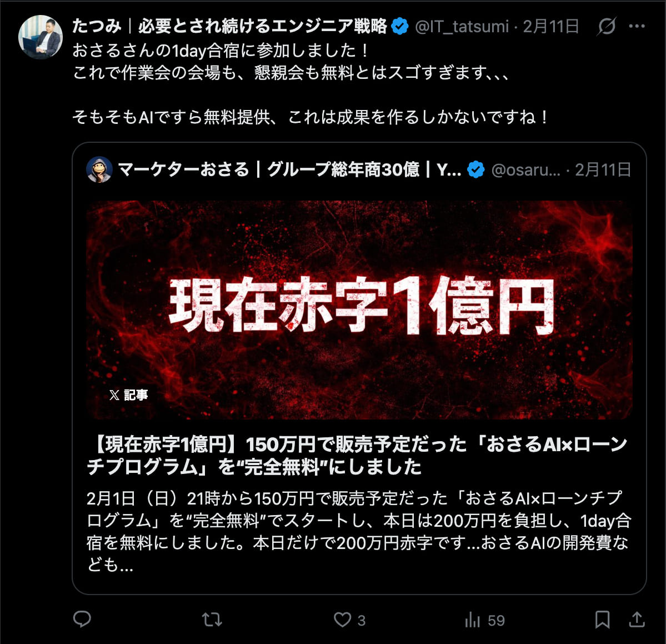This screenshot has width=666, height=644.
Task: Click blue verified badge beside たつみ
Action: coord(400,26)
